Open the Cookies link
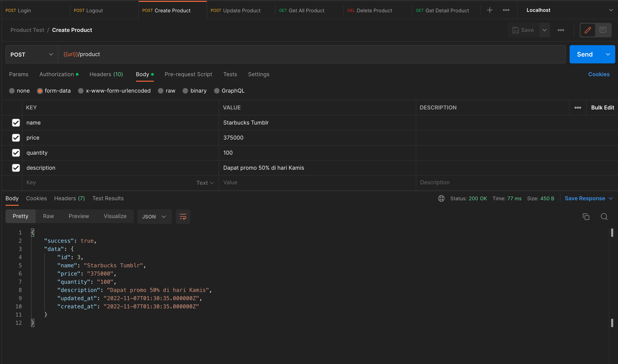618x364 pixels. [x=599, y=74]
